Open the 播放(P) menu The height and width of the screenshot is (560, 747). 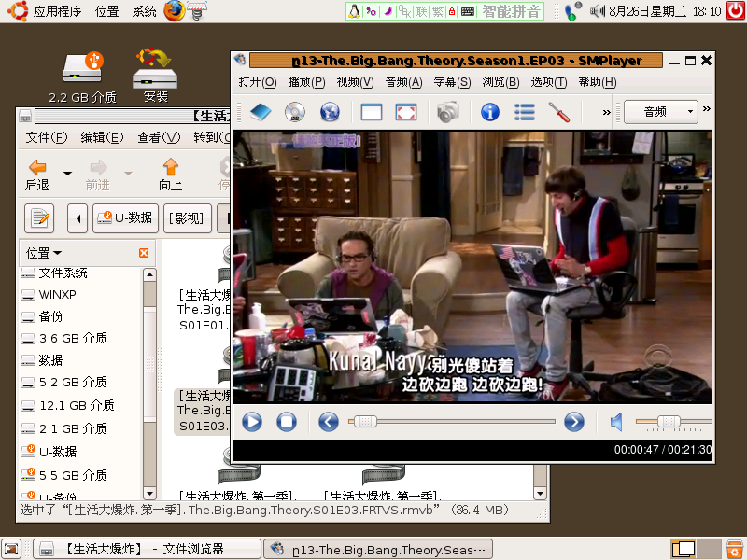(x=306, y=82)
